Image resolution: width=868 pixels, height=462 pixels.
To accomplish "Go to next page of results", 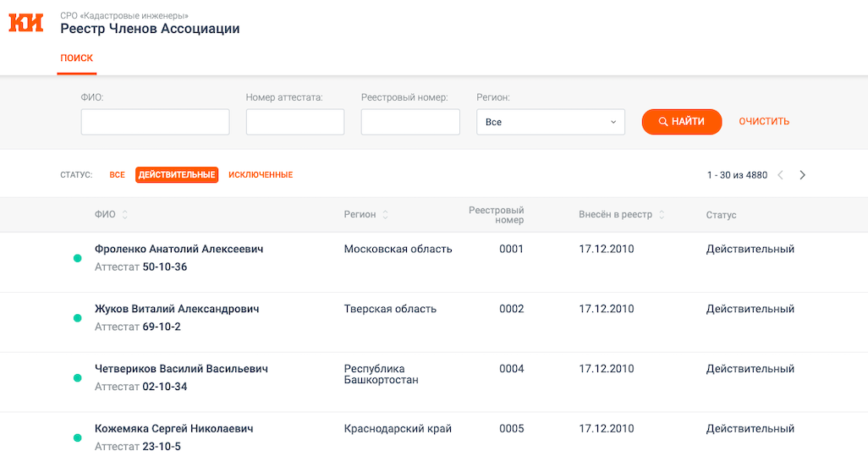I will pos(803,175).
